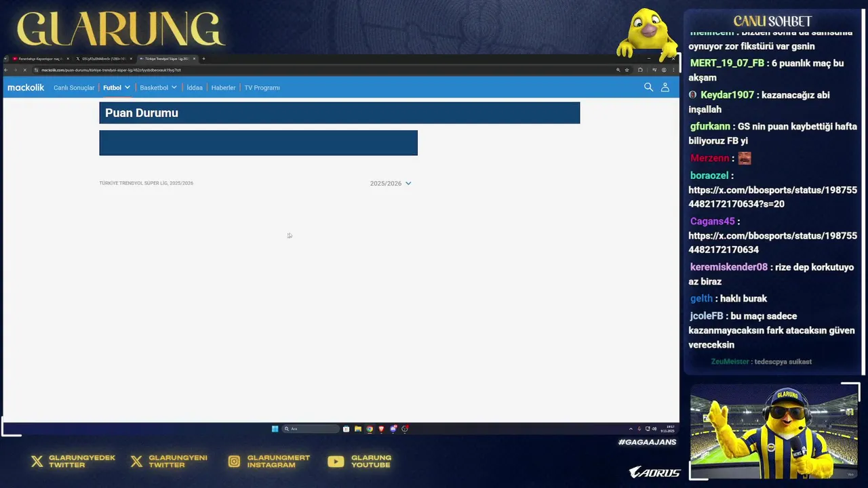Open Discord from the taskbar
The height and width of the screenshot is (488, 868).
393,428
